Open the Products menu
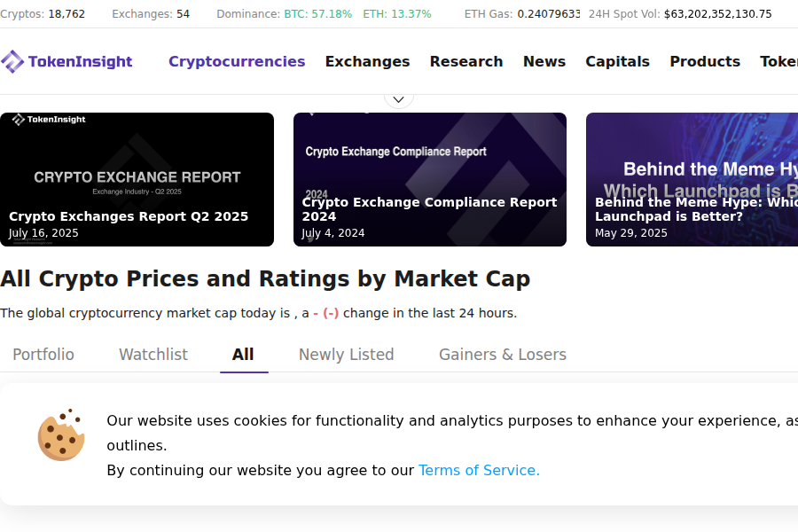The width and height of the screenshot is (798, 532). click(705, 61)
